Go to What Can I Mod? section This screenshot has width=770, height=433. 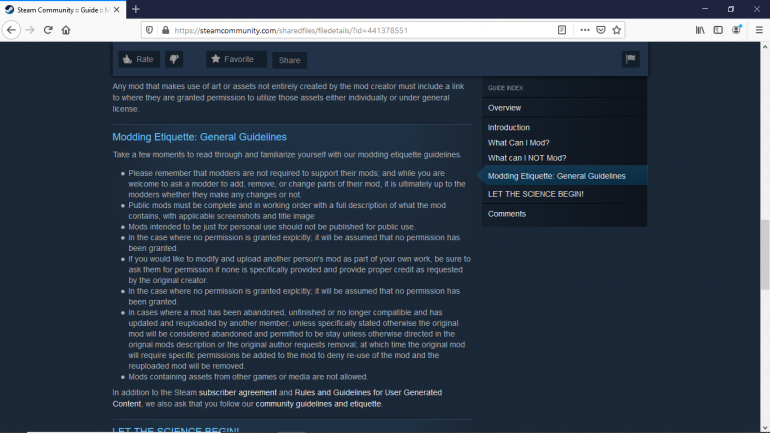tap(519, 143)
